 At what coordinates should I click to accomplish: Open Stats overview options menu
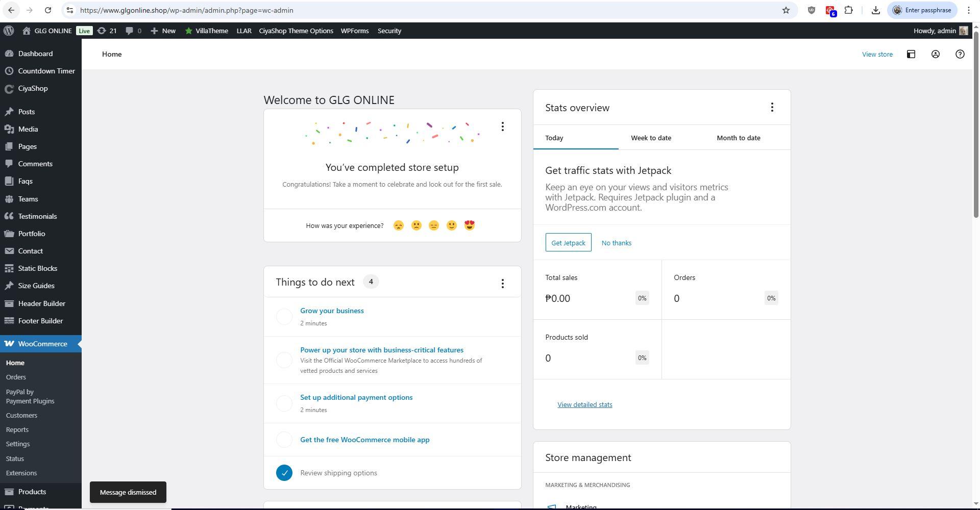(x=772, y=107)
